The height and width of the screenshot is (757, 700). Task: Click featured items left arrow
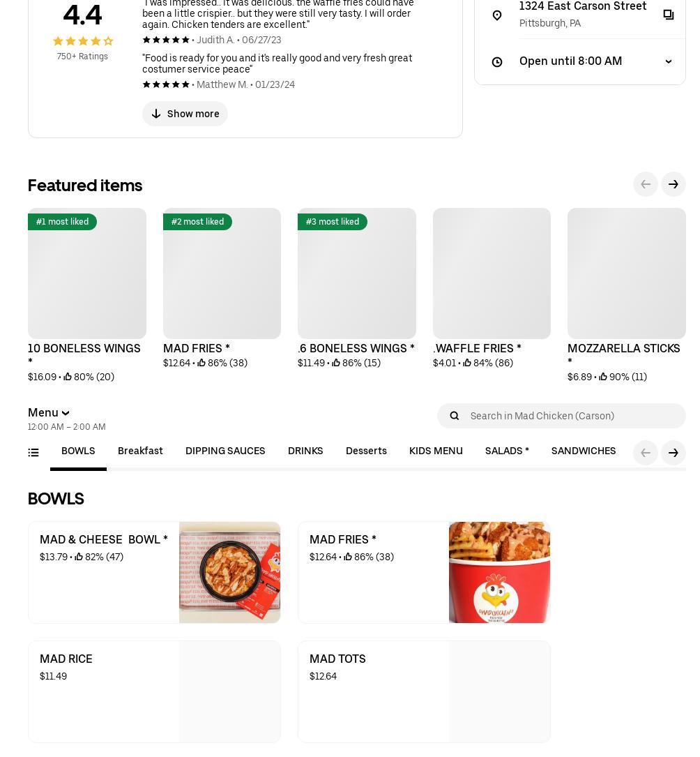point(646,184)
